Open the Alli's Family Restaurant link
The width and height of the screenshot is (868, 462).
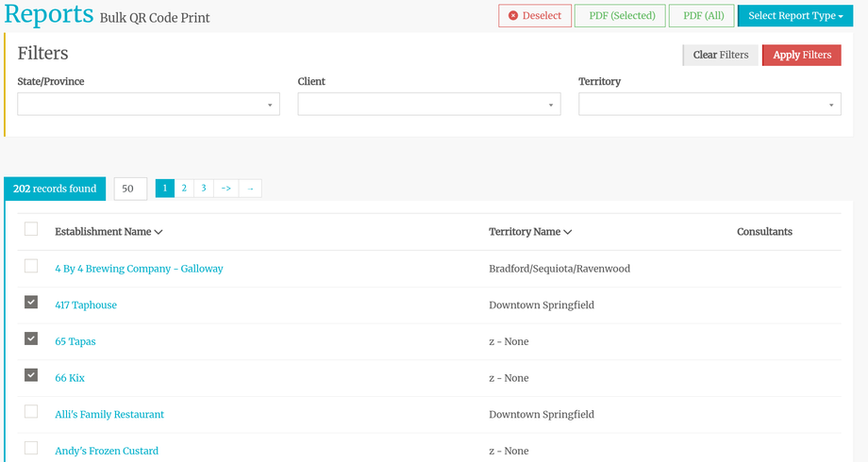click(x=109, y=415)
